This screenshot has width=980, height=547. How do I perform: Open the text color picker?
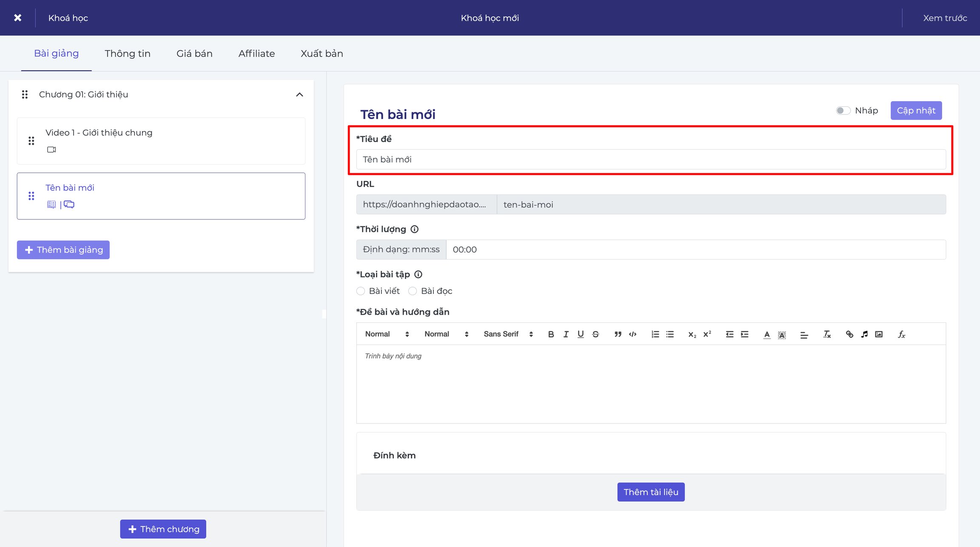pyautogui.click(x=767, y=334)
